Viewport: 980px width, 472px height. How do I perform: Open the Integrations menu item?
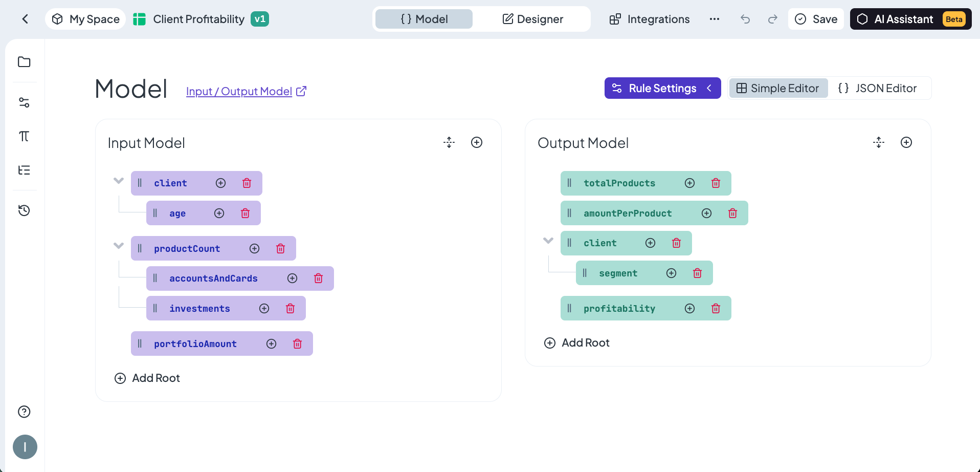click(x=650, y=19)
